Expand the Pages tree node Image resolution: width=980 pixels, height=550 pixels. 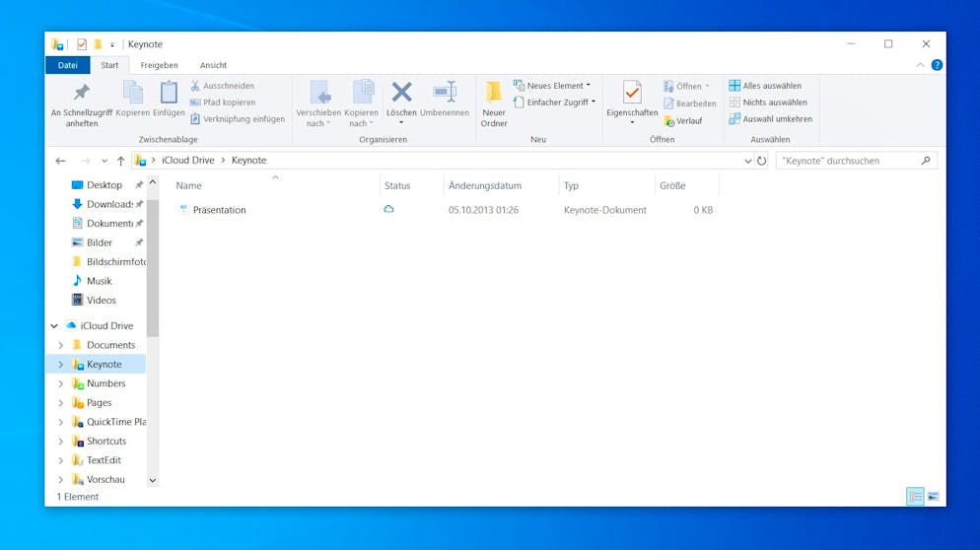click(x=60, y=402)
